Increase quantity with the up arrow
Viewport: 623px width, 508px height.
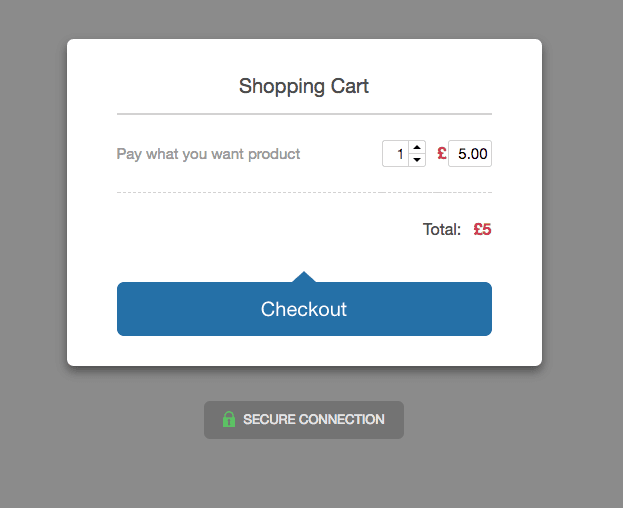[x=417, y=147]
